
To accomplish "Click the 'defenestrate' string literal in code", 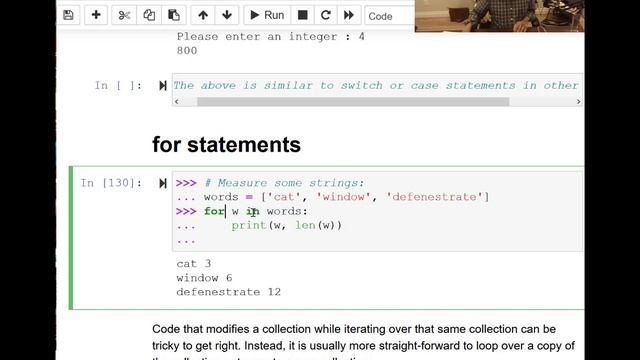I will [434, 197].
